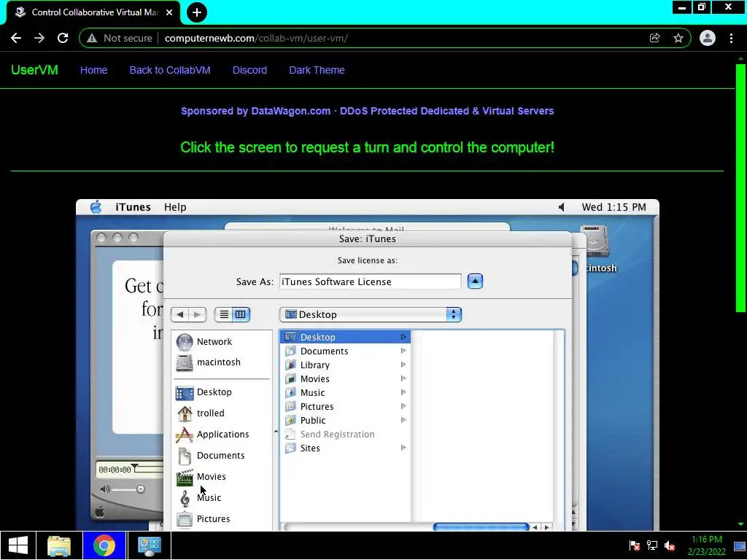Click the muted volume tray icon

click(670, 545)
